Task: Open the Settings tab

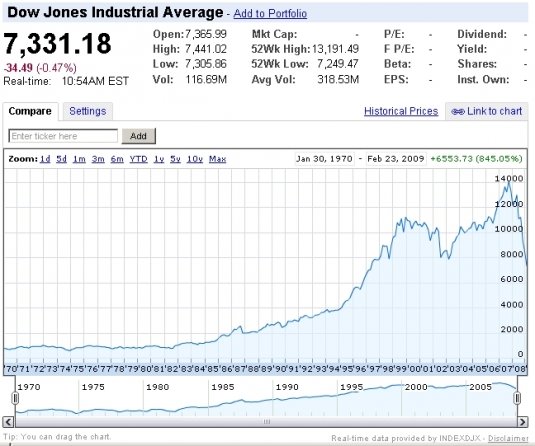Action: pos(88,111)
